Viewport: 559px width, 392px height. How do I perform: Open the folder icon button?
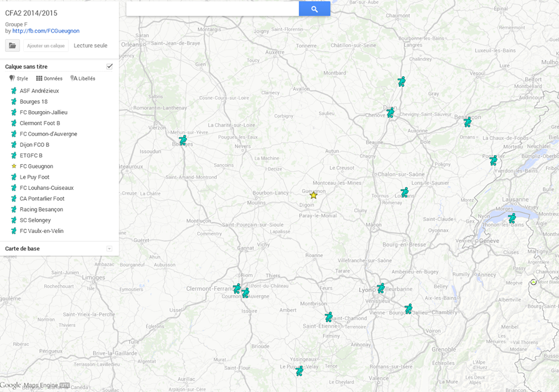pyautogui.click(x=12, y=45)
